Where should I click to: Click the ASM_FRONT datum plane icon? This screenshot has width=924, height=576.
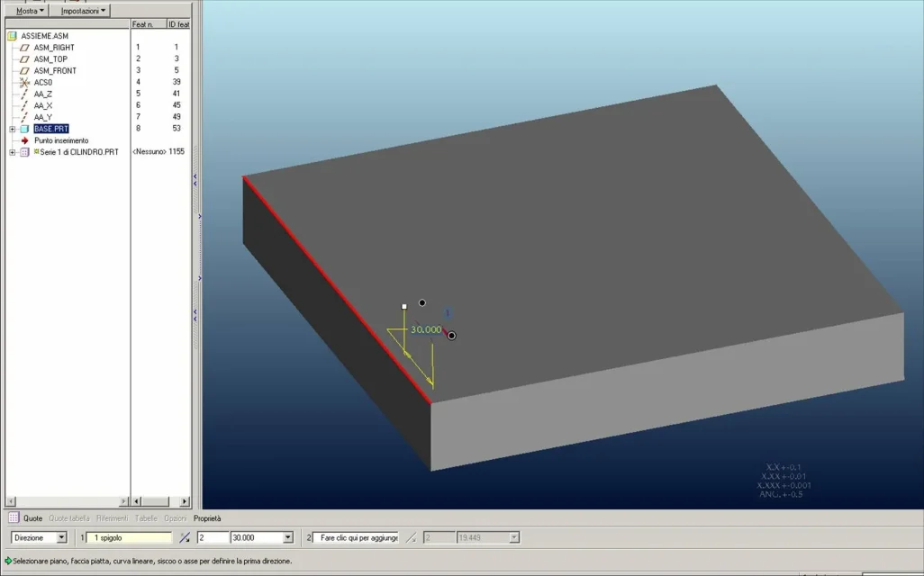tap(24, 71)
